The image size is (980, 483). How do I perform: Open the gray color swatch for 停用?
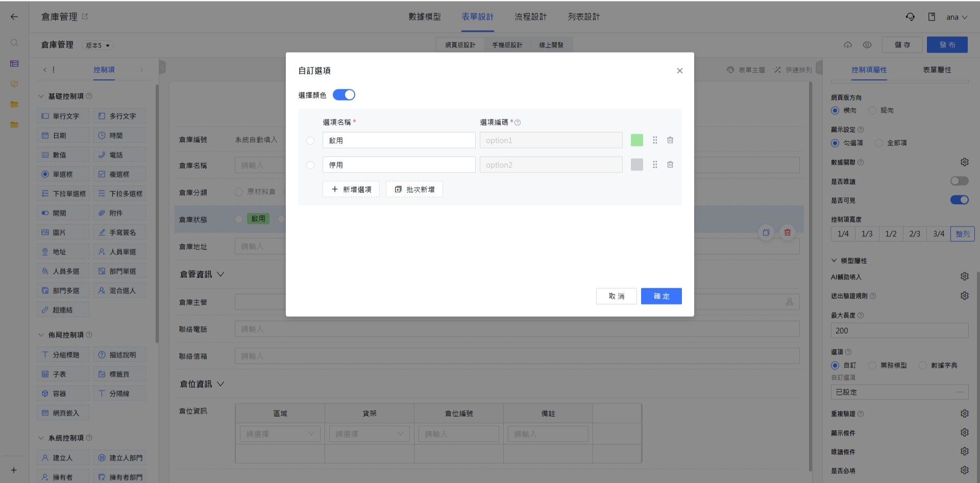[x=637, y=165]
